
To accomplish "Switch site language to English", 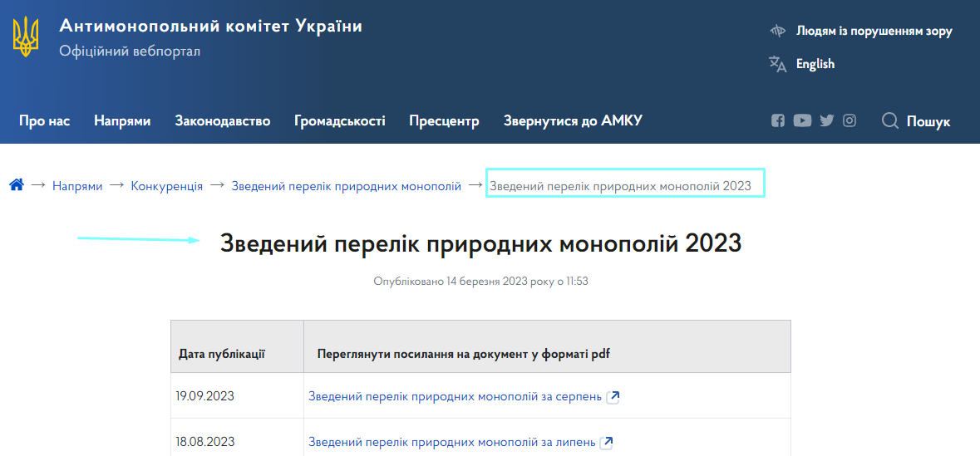I will pos(815,64).
